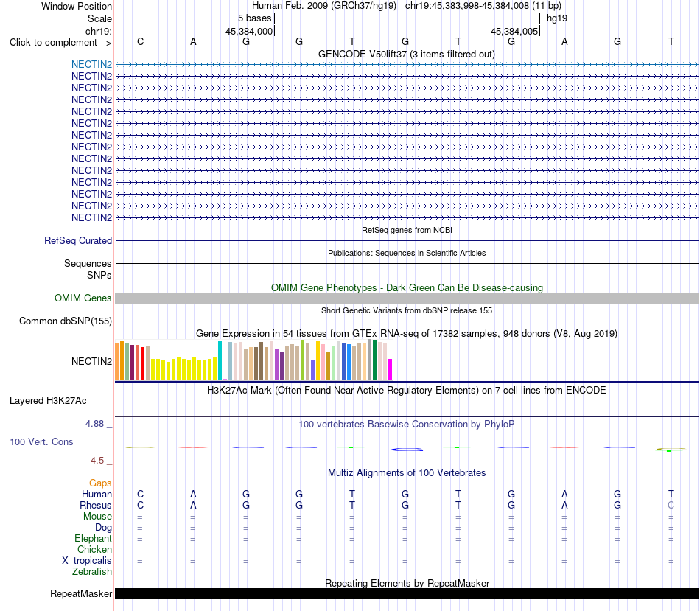Open 'Repeating Elements by RepeatMasker' title
The height and width of the screenshot is (611, 700).
[x=407, y=583]
